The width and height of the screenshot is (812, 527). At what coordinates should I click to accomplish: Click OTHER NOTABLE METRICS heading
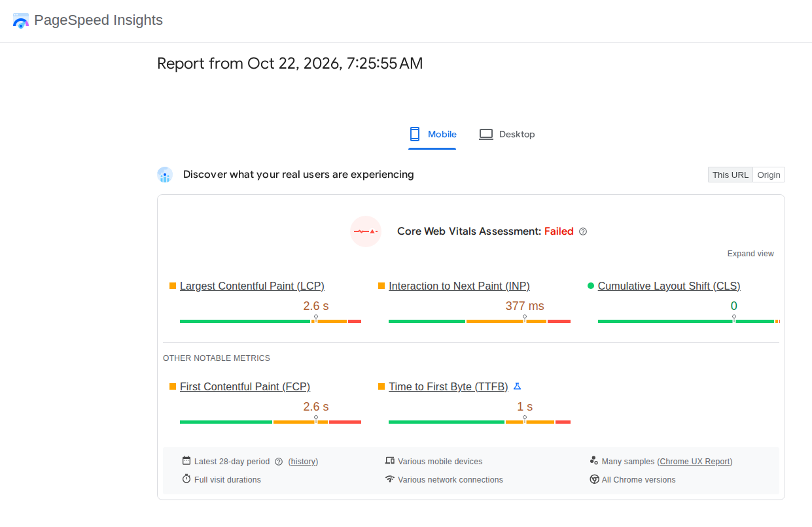(217, 358)
